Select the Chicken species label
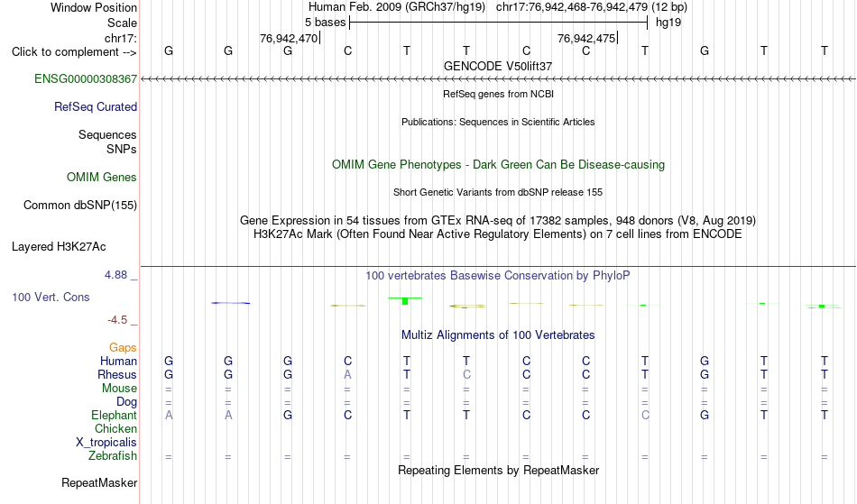Viewport: 857px width, 504px height. 115,428
